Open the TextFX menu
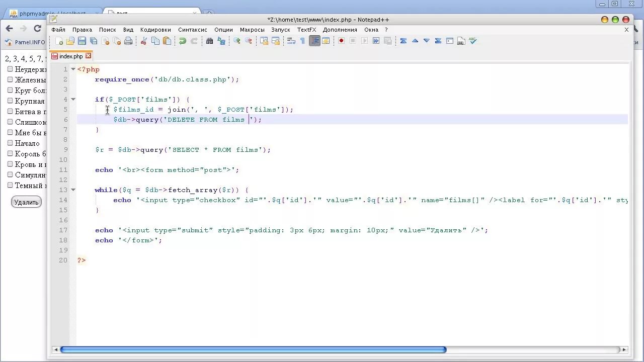Viewport: 644px width, 362px height. tap(307, 30)
